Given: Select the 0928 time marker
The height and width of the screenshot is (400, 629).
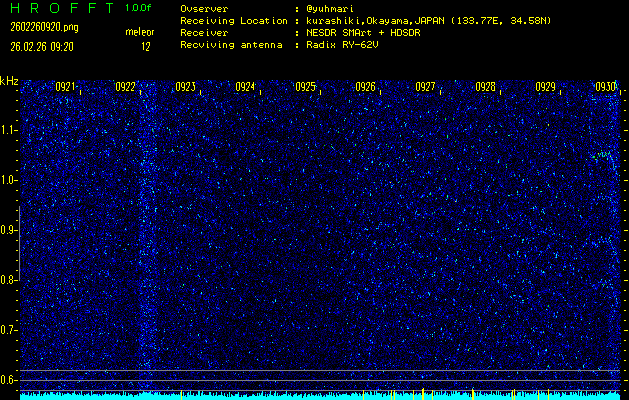Looking at the screenshot, I should pyautogui.click(x=486, y=87).
